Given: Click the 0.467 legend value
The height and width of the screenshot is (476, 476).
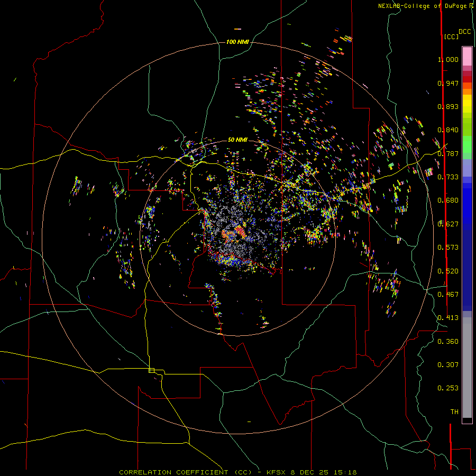Looking at the screenshot, I should coord(448,295).
